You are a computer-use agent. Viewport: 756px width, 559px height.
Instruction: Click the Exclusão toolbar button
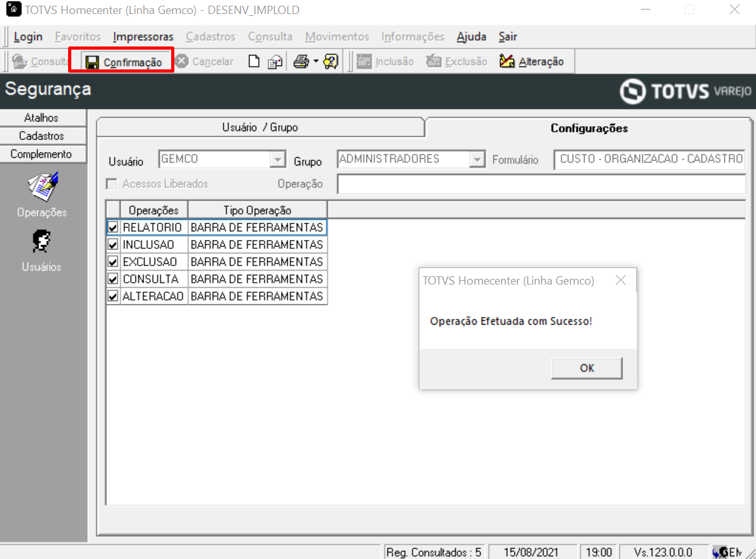tap(456, 62)
